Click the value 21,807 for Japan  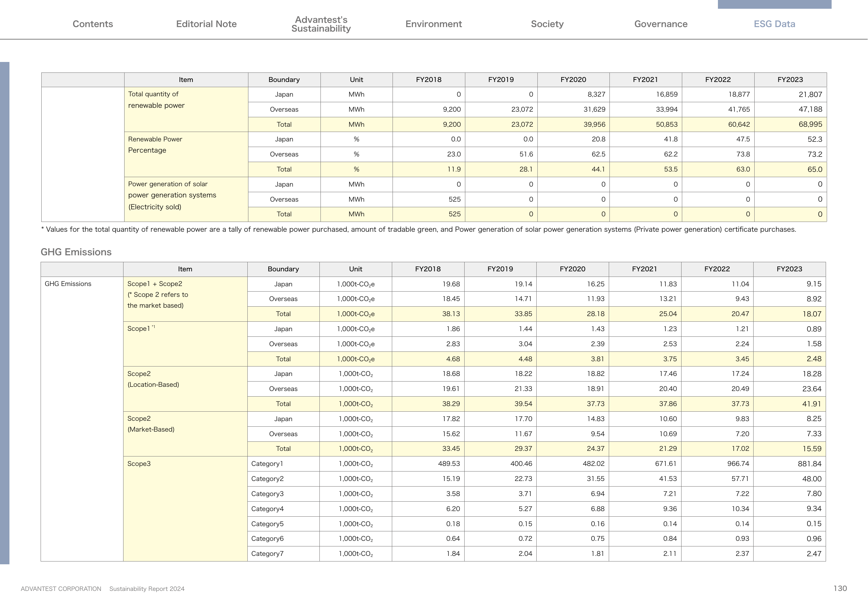810,95
